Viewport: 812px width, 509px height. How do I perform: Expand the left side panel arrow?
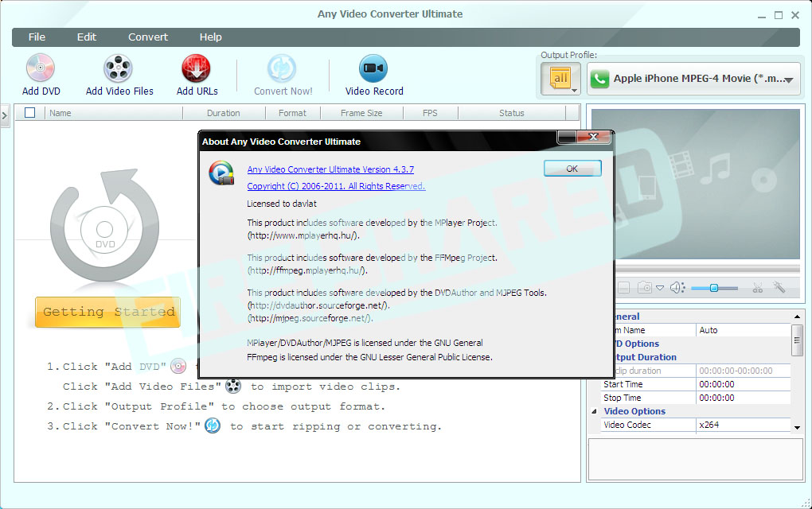click(x=4, y=115)
